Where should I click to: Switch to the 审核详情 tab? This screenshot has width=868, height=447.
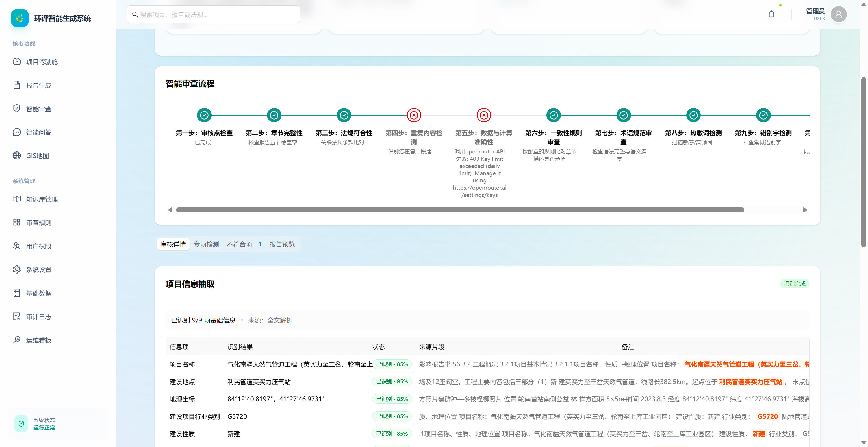click(173, 244)
